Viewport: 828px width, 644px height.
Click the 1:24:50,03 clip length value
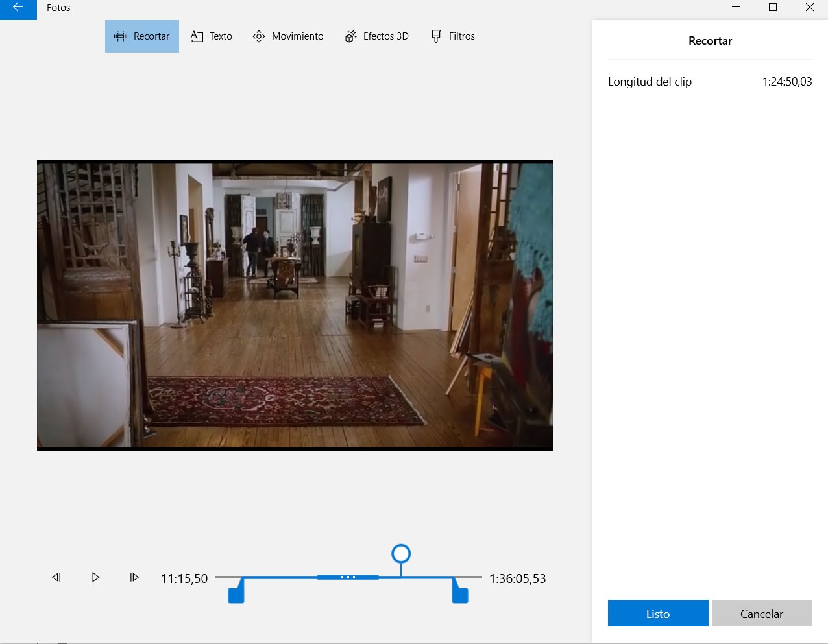[787, 82]
